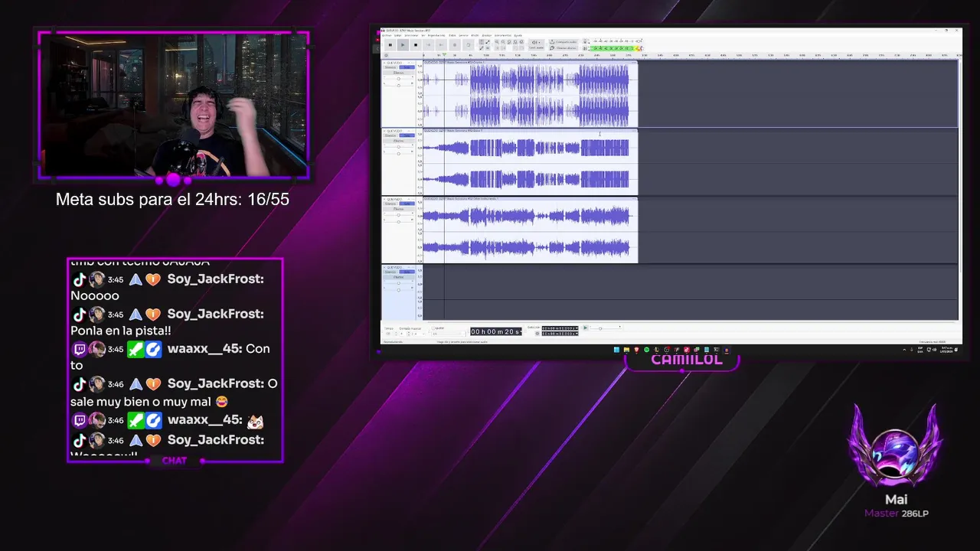Click Efectos button on Drums track
The image size is (980, 551).
(399, 73)
